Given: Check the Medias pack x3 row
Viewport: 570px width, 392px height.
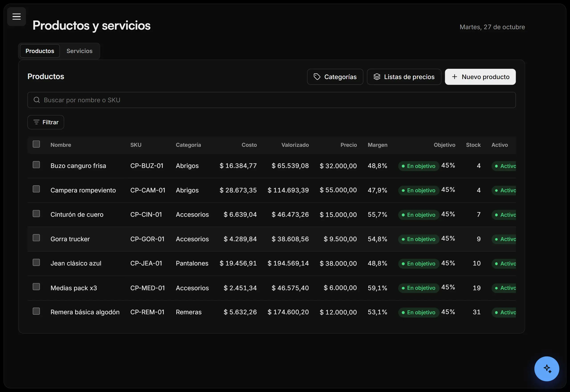Looking at the screenshot, I should coord(36,287).
